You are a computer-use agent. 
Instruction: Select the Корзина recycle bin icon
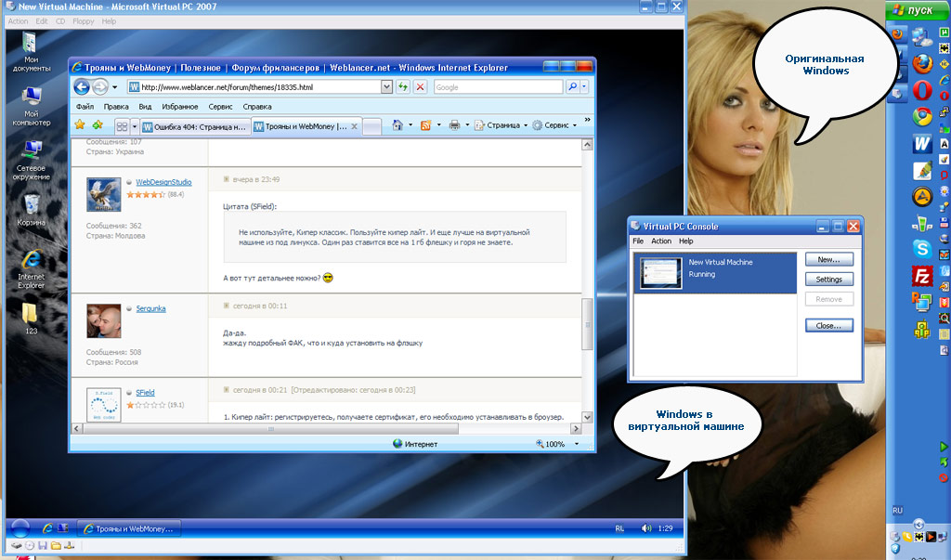31,210
